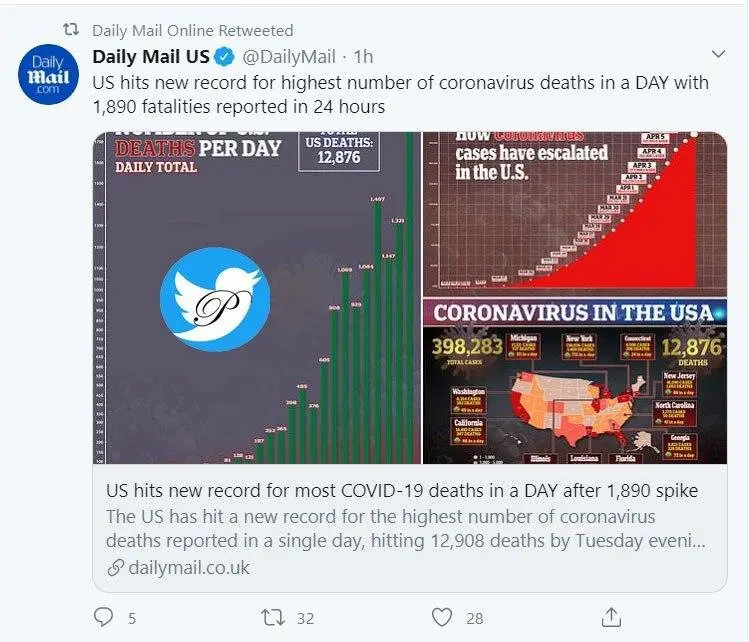Open the share tweet icon
749x642 pixels.
[612, 618]
